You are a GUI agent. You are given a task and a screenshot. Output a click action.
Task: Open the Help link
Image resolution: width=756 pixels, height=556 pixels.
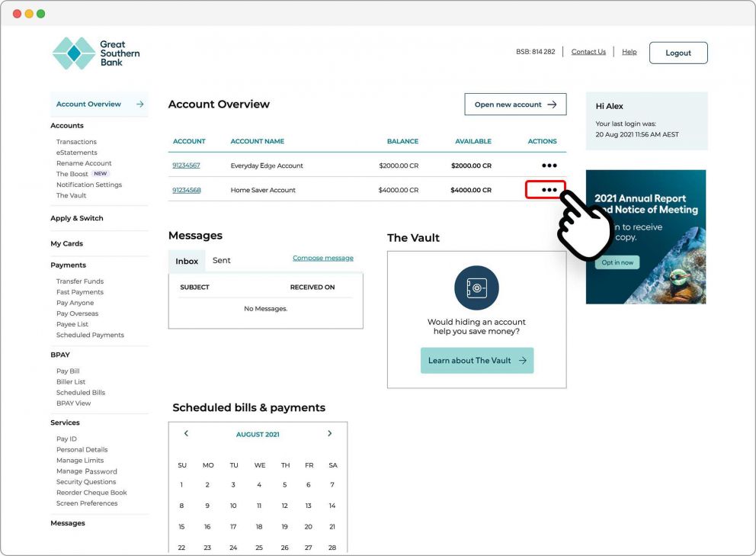tap(629, 52)
